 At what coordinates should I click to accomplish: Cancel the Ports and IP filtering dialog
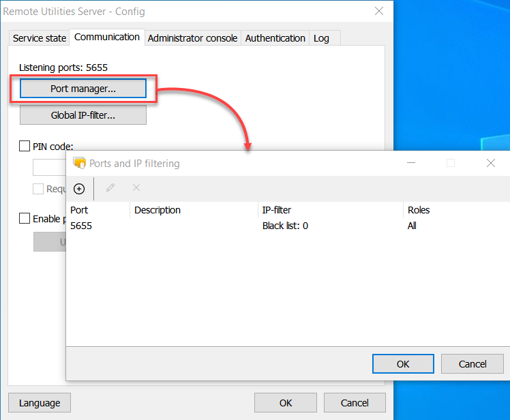pyautogui.click(x=472, y=363)
